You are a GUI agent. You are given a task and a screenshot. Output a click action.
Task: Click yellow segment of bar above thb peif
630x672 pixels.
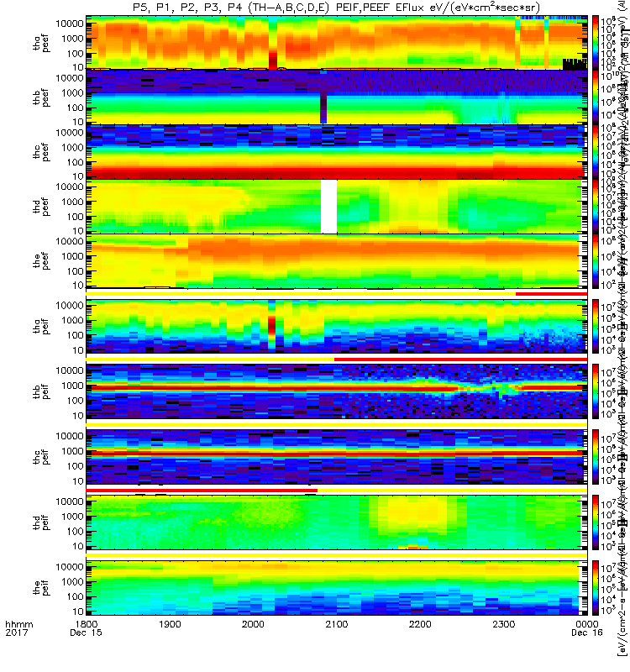point(211,360)
